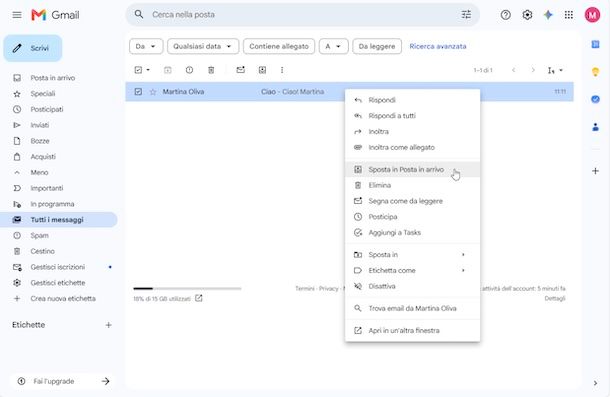
Task: Choose Apri in un'altra finestra
Action: [412, 330]
